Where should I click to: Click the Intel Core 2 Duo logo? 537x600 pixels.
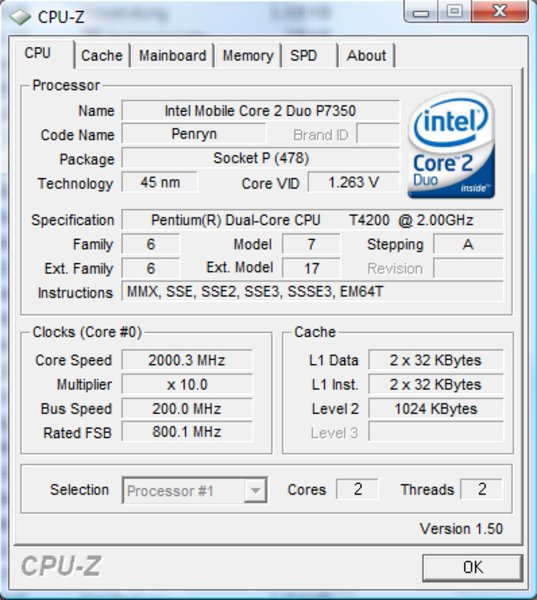coord(451,145)
